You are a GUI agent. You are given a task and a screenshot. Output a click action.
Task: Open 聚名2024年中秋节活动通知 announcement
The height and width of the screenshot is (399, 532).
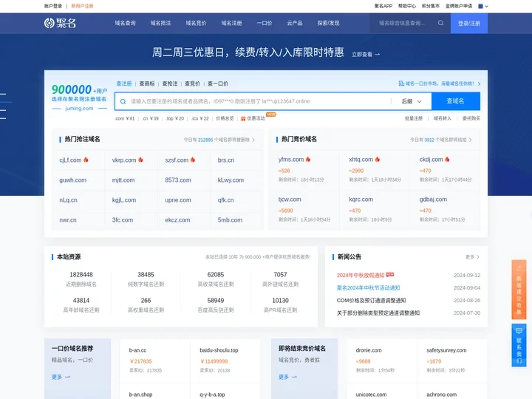click(368, 287)
